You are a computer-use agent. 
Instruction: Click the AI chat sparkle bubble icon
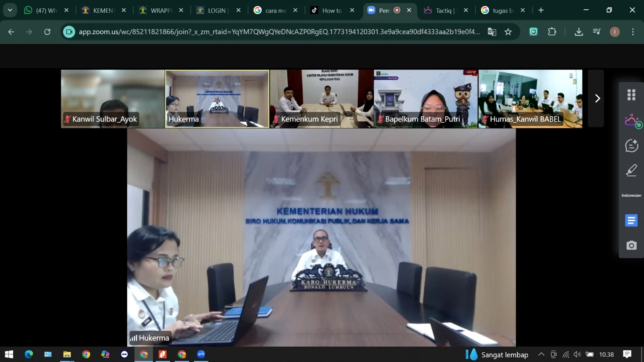pos(631,146)
